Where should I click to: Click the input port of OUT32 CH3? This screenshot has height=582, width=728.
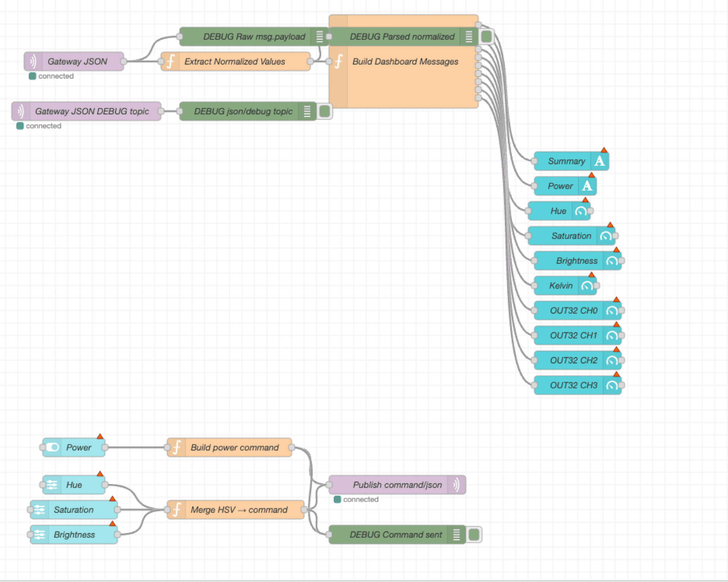tap(534, 385)
